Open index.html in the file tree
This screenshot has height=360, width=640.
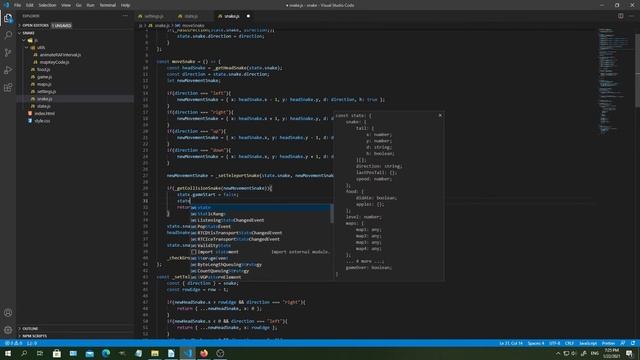click(44, 113)
